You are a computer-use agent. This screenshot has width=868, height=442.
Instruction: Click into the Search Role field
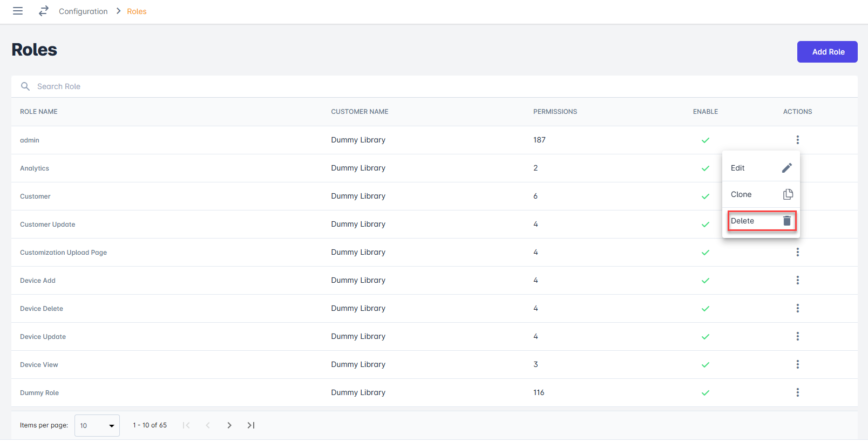pyautogui.click(x=216, y=86)
